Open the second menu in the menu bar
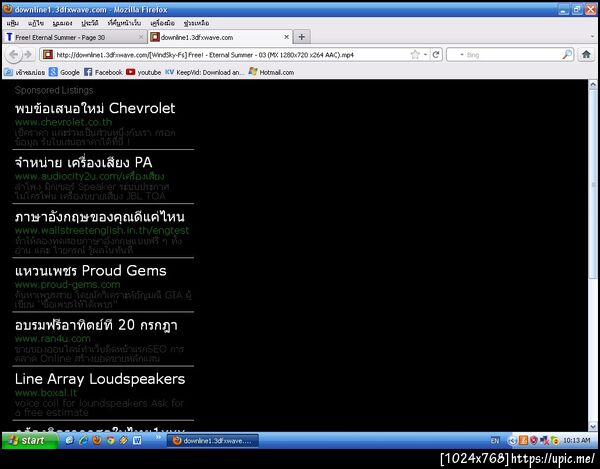Viewport: 600px width, 469px height. tap(36, 23)
